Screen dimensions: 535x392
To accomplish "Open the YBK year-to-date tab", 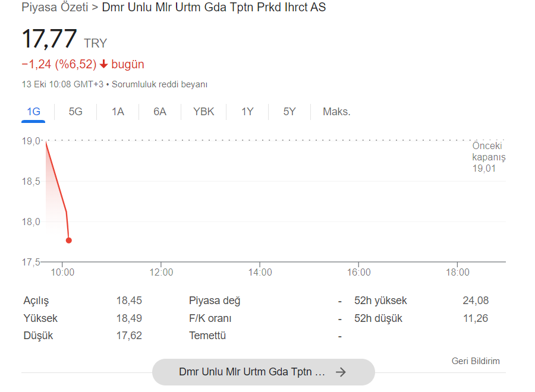I will (x=204, y=112).
